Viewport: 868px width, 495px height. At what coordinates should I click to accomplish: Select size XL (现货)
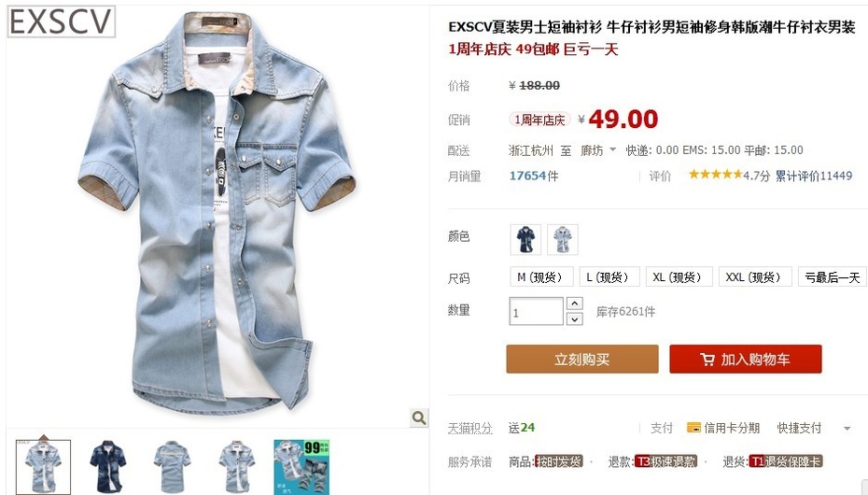(679, 276)
